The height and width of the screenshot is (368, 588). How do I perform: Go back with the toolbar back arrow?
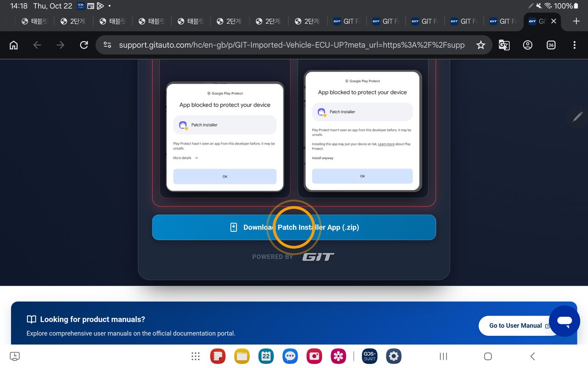tap(37, 45)
